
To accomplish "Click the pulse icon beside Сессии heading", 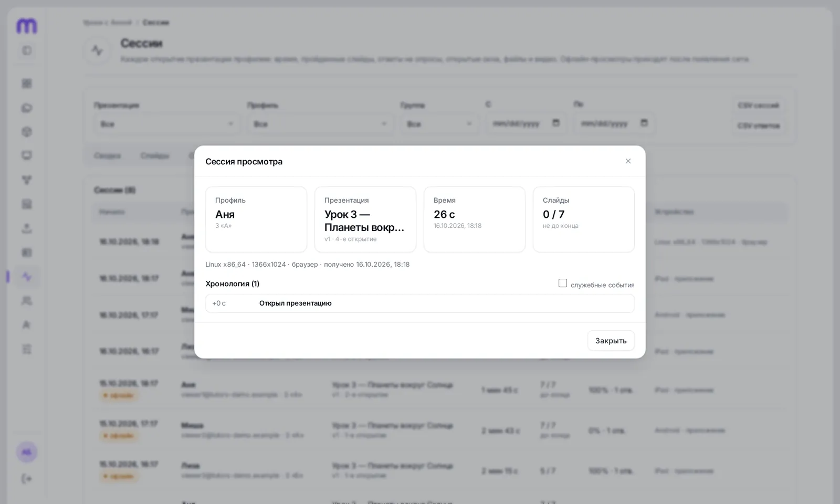I will (x=97, y=50).
